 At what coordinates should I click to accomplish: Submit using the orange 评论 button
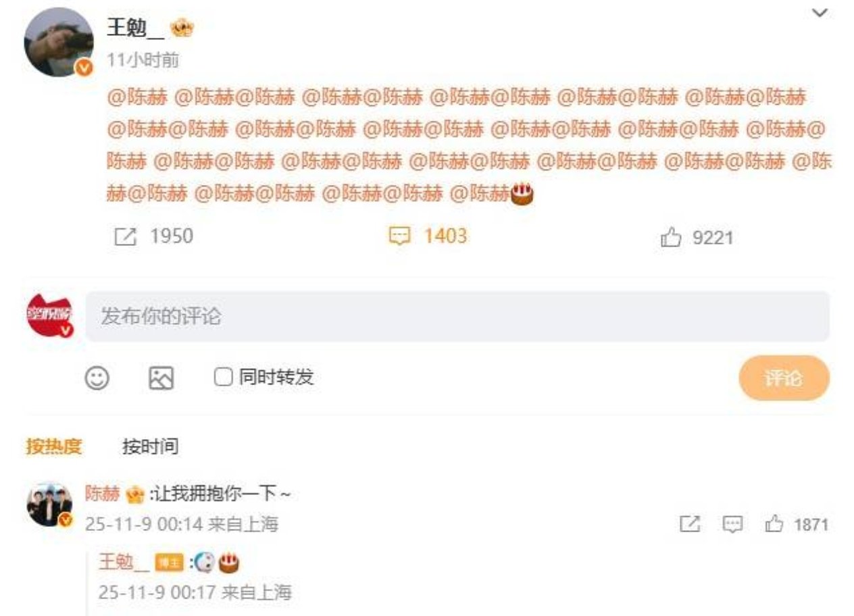[x=784, y=378]
